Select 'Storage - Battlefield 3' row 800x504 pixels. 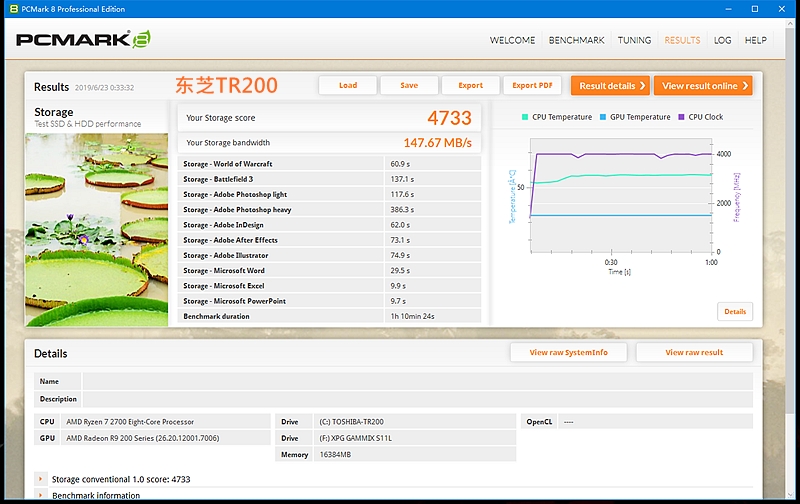[x=329, y=179]
